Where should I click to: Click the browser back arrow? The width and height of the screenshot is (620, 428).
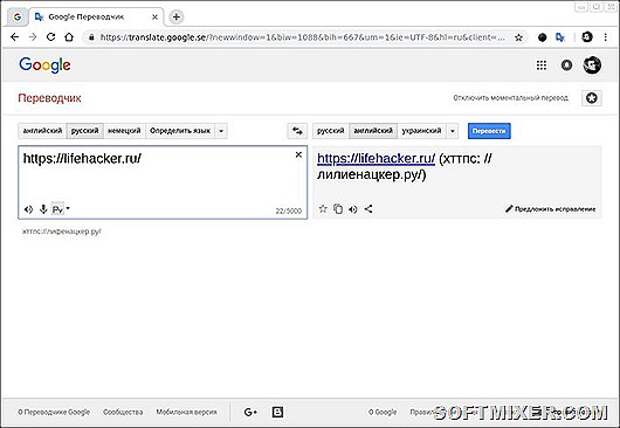tap(15, 37)
